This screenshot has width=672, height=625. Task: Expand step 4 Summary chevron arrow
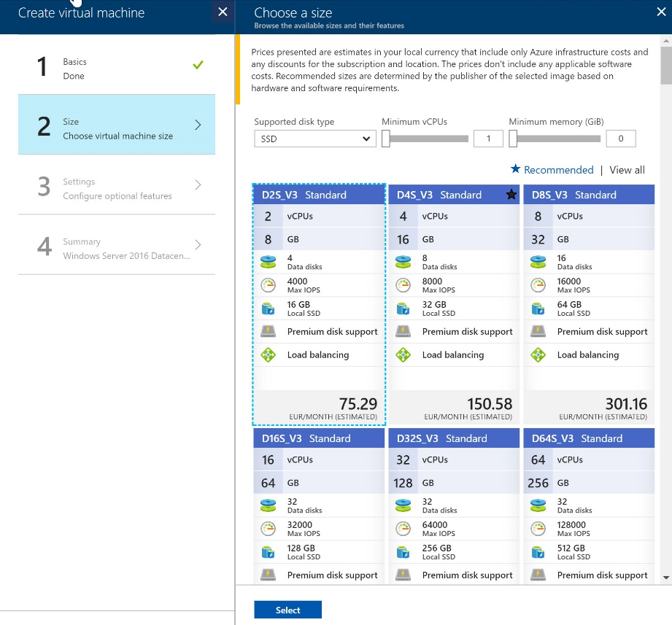pos(198,244)
